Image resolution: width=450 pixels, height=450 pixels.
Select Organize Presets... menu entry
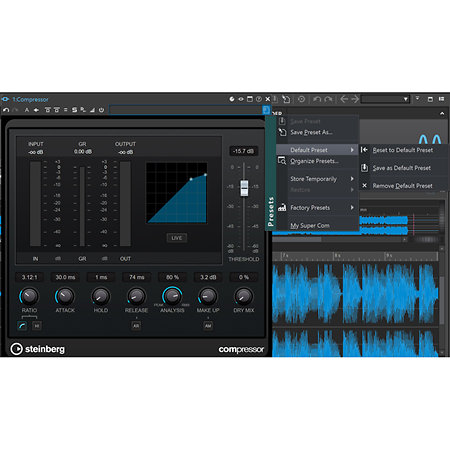[314, 161]
